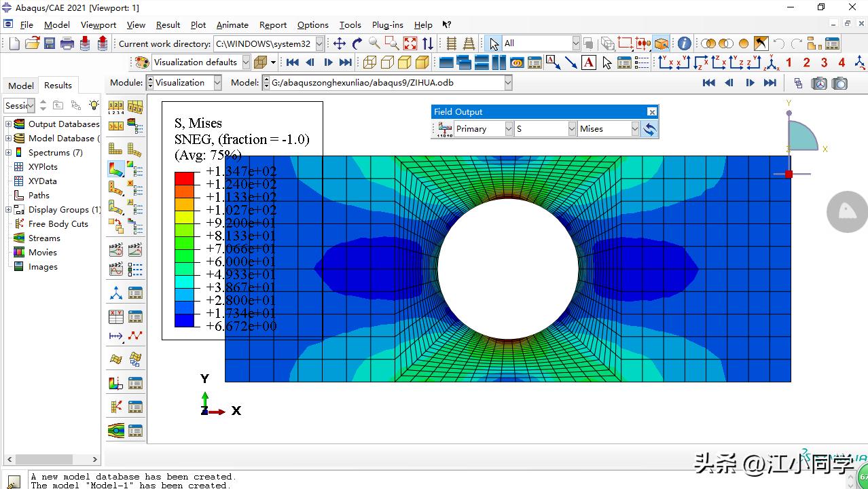
Task: Close the Field Output dialog
Action: point(651,112)
